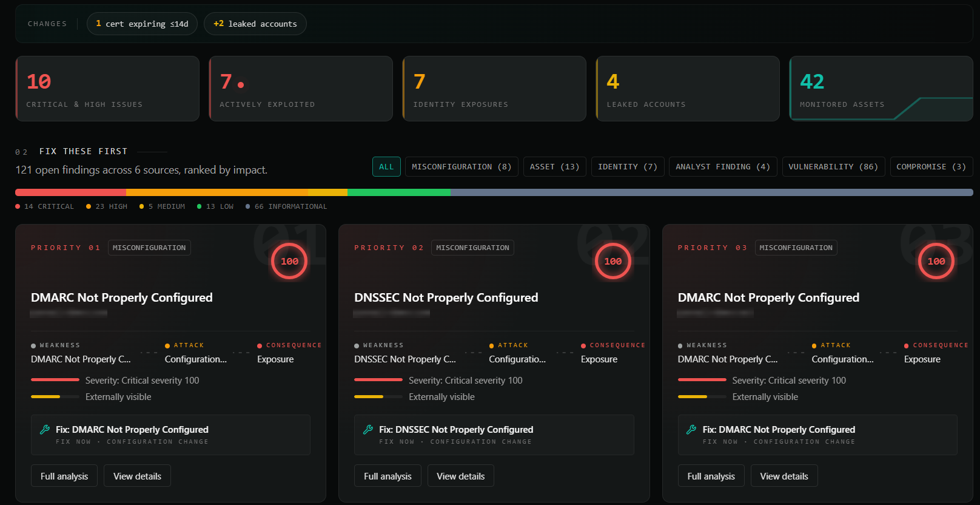Filter findings by Asset (13)
980x505 pixels.
click(x=554, y=167)
